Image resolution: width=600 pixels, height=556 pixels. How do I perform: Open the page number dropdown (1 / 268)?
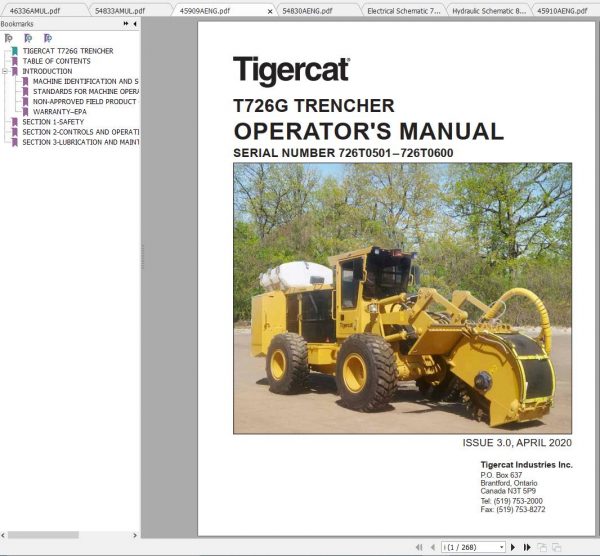click(502, 547)
